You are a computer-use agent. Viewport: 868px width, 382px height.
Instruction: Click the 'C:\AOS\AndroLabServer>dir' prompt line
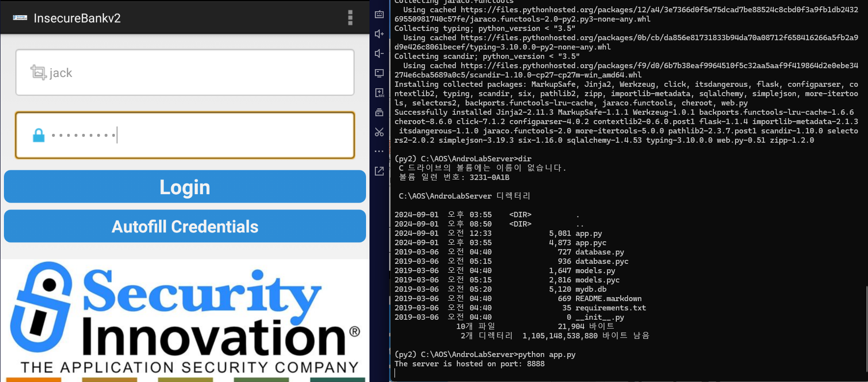(463, 159)
